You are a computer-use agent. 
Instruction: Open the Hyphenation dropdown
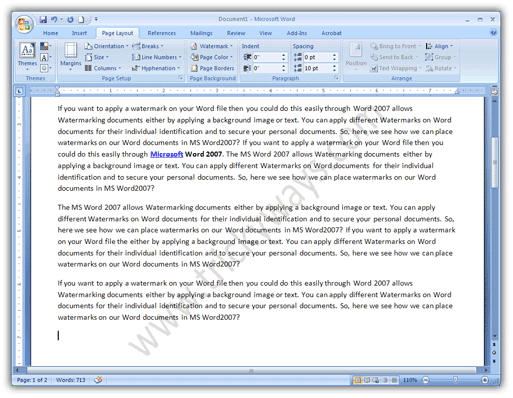(156, 68)
